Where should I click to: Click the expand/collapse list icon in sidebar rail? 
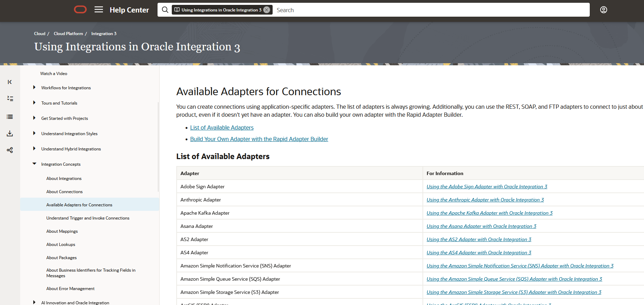10,99
